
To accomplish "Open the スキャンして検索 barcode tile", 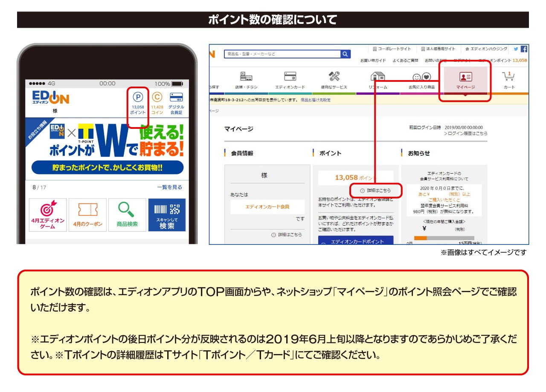I will click(167, 215).
